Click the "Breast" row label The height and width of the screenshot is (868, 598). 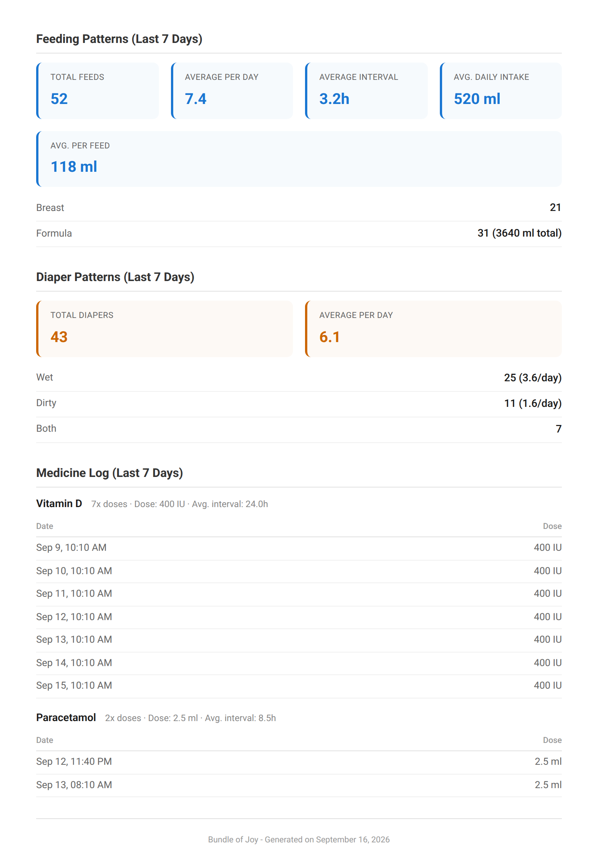(x=50, y=208)
